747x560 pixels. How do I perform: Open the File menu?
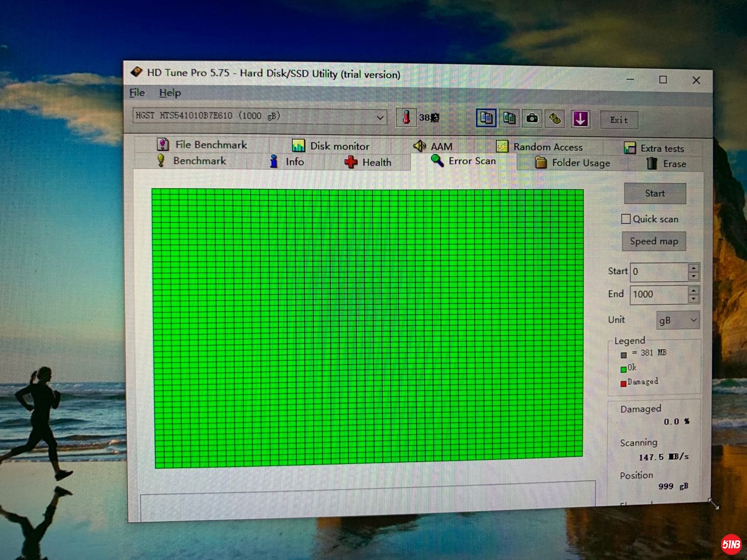(137, 92)
